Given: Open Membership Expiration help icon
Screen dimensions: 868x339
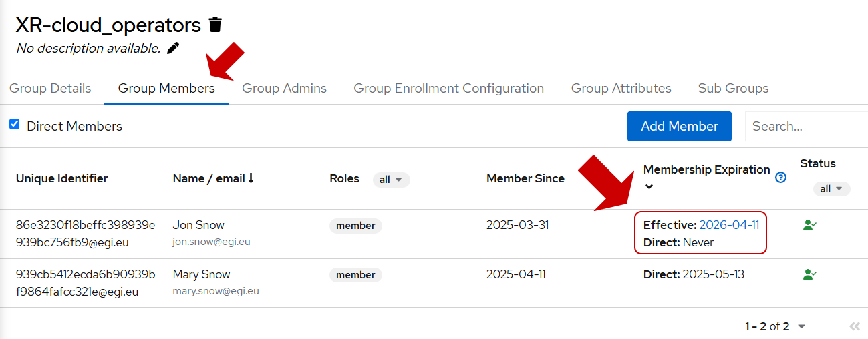Looking at the screenshot, I should (780, 178).
